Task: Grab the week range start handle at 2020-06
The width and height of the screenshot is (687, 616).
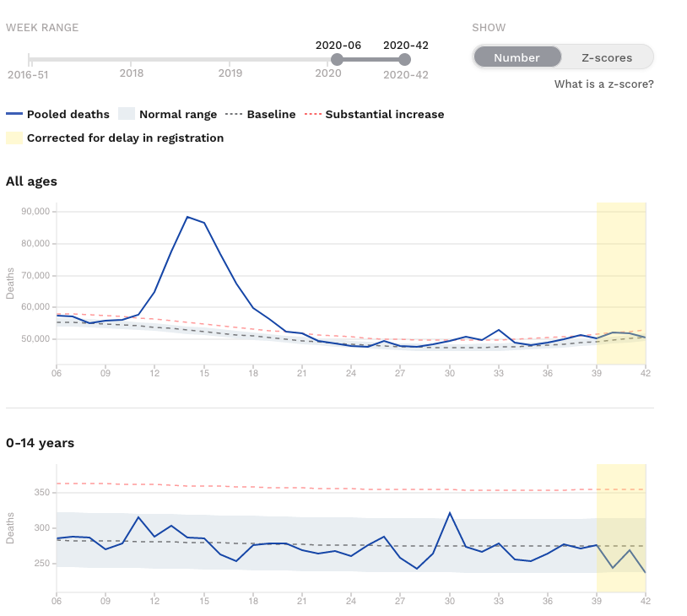Action: (337, 59)
